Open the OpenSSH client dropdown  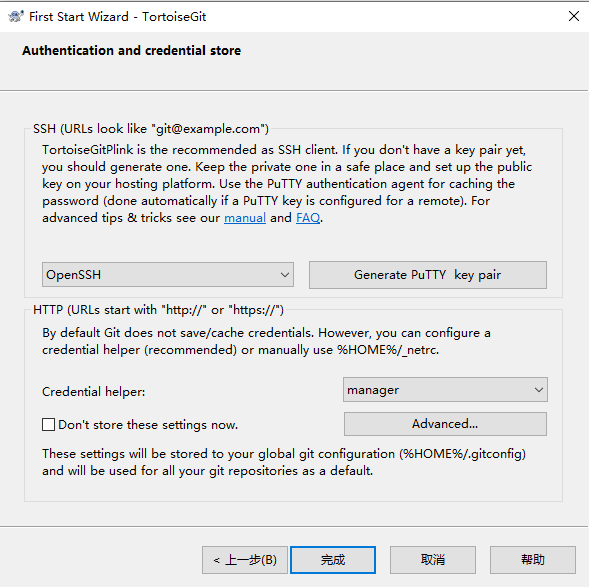[168, 275]
